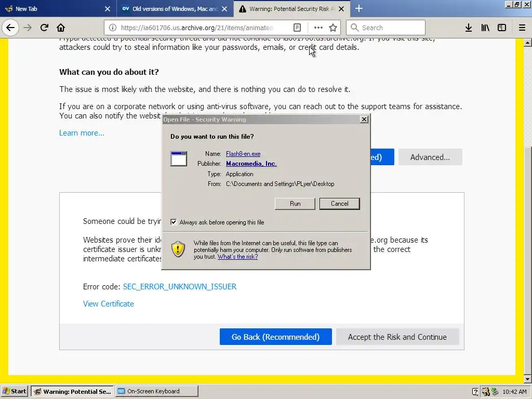Select Warning: Potential Se... taskbar button
This screenshot has width=532, height=399.
click(72, 391)
